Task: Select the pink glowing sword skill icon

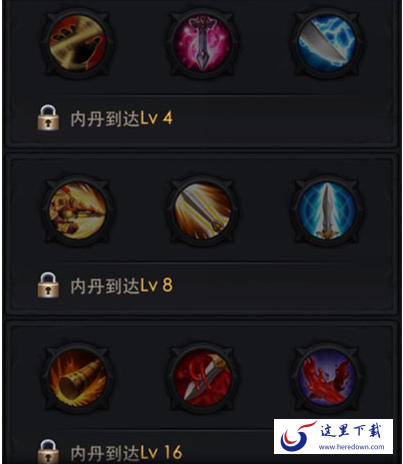Action: pyautogui.click(x=202, y=43)
